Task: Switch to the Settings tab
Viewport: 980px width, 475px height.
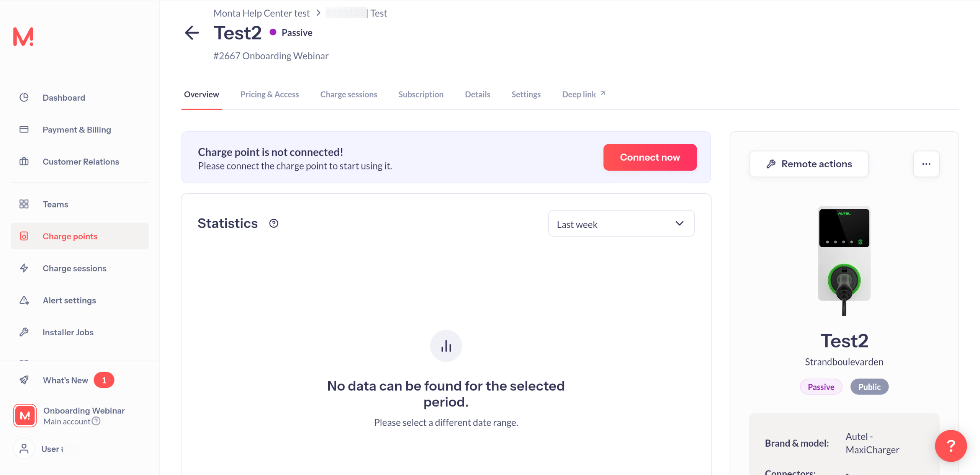Action: pos(525,95)
